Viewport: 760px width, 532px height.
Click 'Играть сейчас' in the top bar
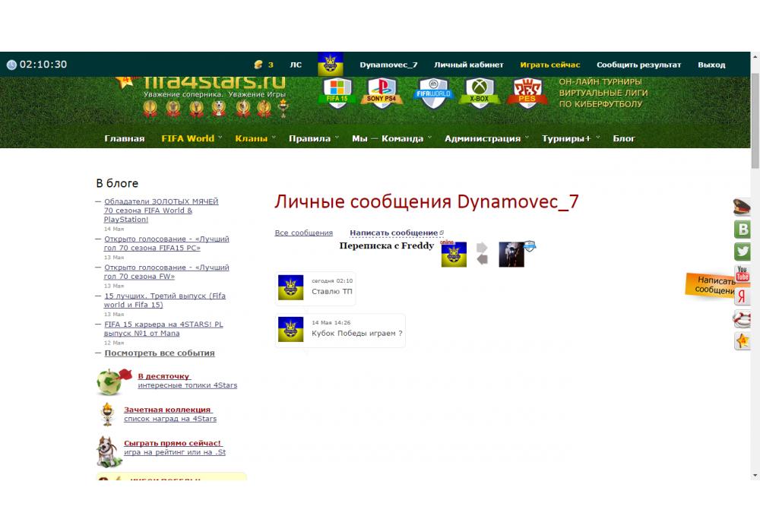pos(549,65)
